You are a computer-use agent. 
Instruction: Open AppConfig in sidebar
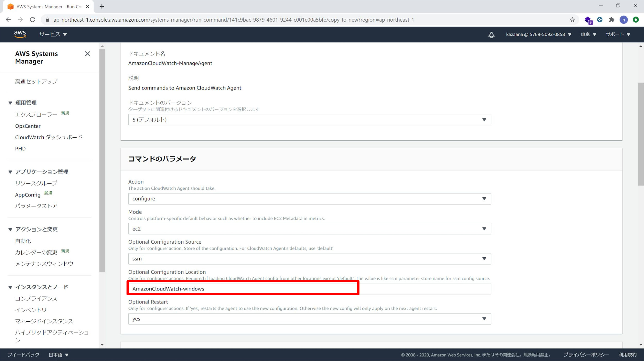(28, 195)
